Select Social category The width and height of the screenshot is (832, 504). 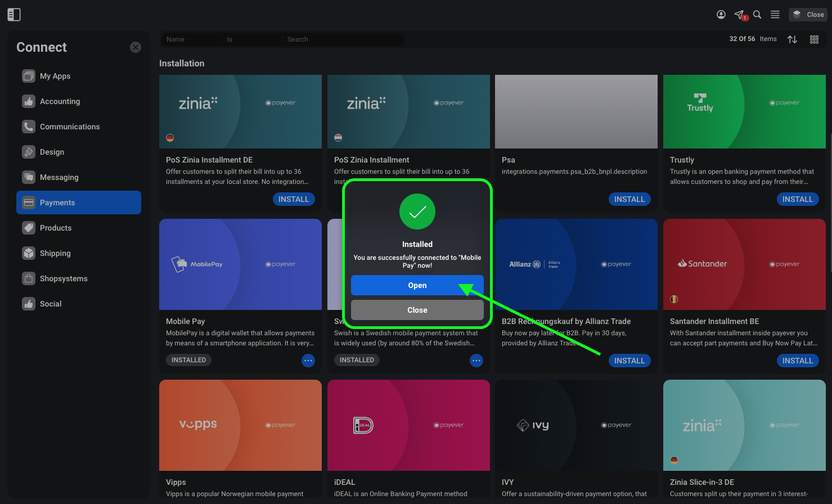79,304
